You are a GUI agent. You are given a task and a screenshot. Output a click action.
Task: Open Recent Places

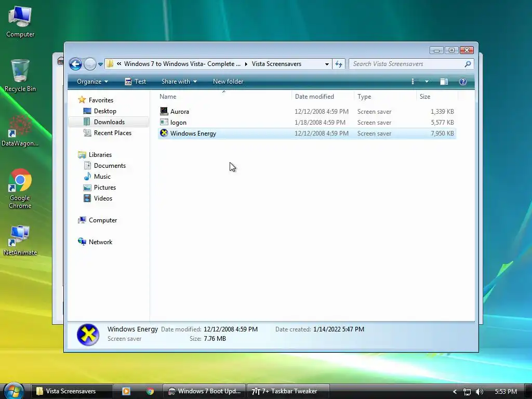pos(112,132)
